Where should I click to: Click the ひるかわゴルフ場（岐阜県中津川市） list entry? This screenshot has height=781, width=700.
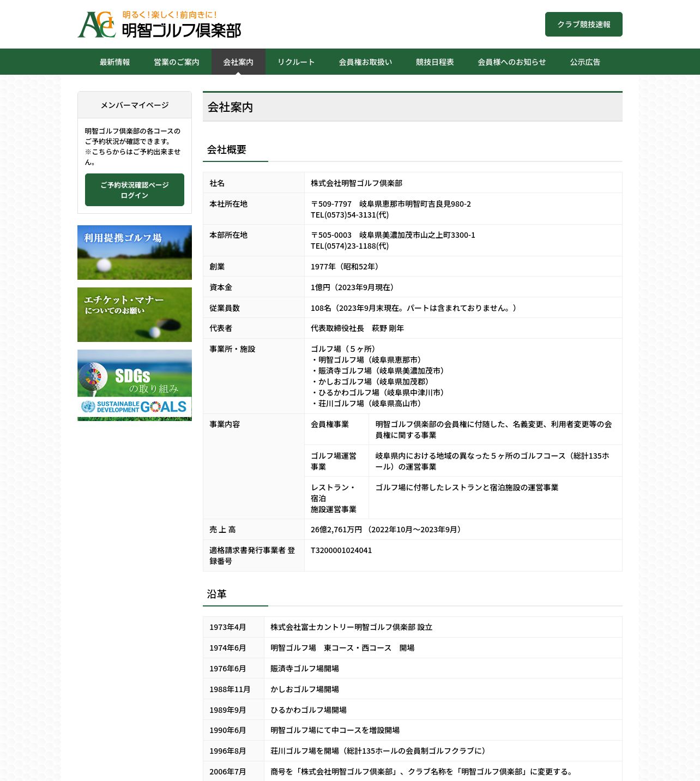coord(379,393)
